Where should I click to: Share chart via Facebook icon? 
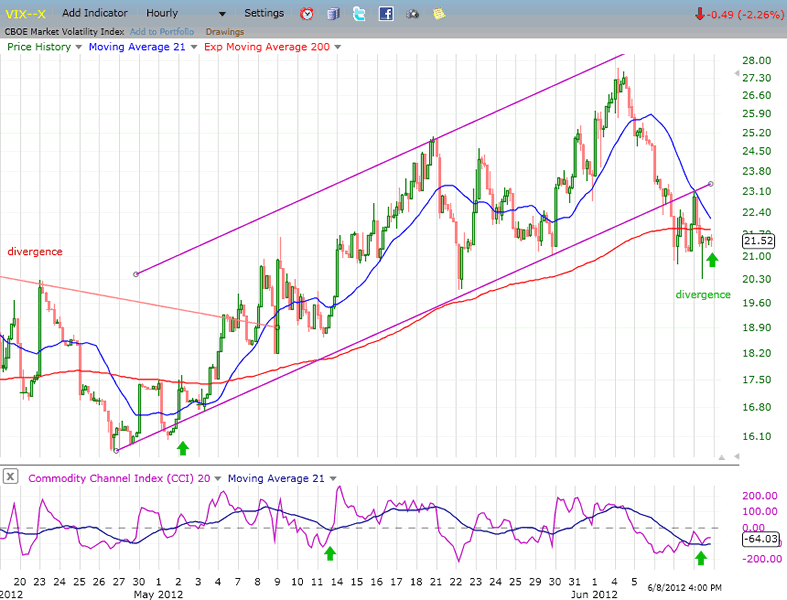(x=386, y=14)
